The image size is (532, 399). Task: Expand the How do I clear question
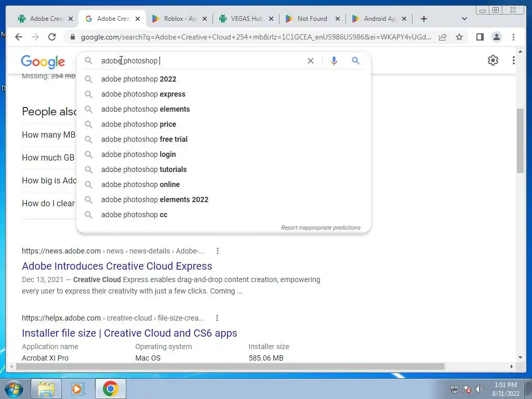coord(48,203)
